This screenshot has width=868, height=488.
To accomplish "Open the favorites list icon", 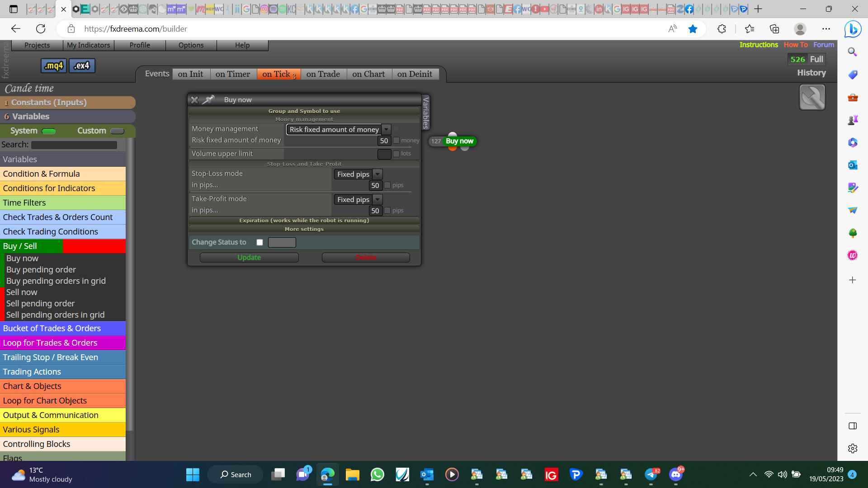I will (749, 29).
